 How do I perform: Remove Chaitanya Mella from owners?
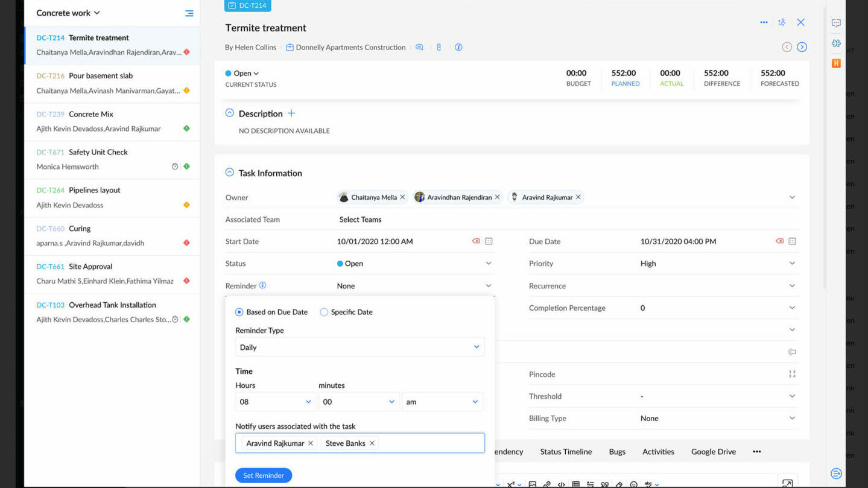[402, 197]
